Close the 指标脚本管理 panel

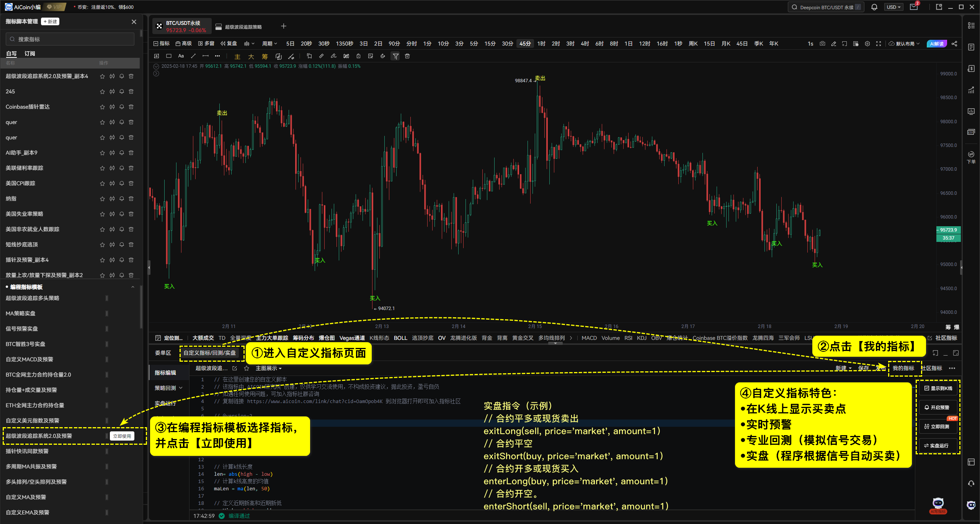[134, 22]
